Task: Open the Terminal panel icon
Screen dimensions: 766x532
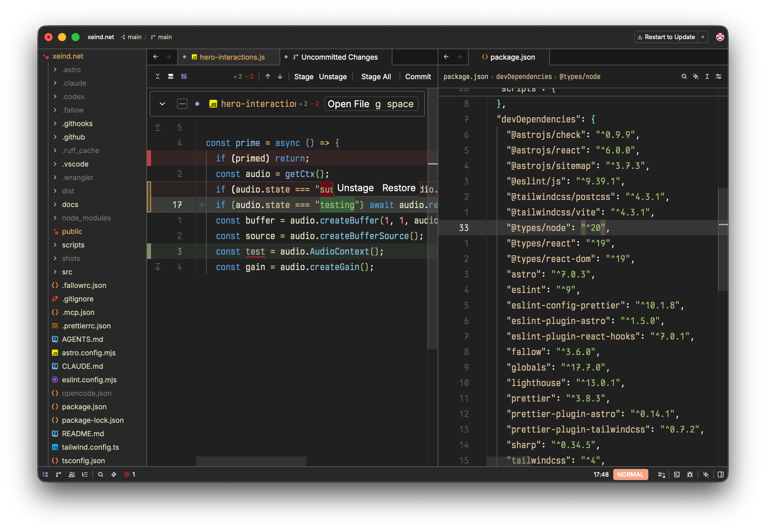Action: coord(677,474)
